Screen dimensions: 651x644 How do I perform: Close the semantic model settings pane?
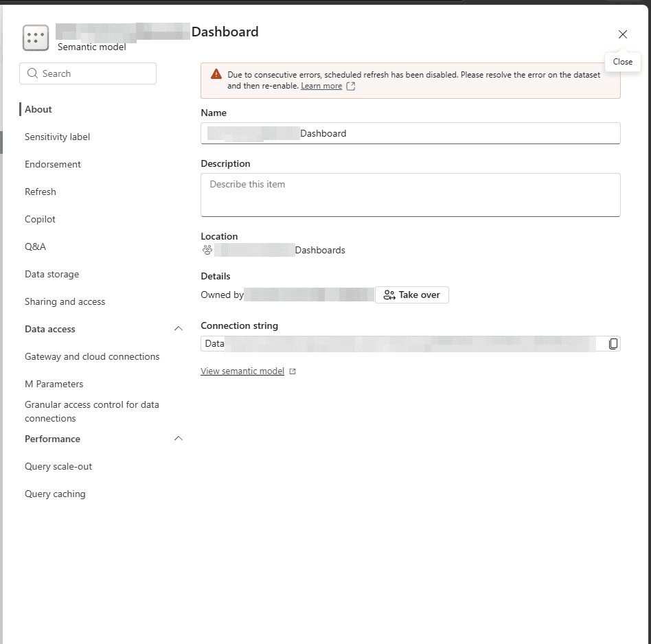pyautogui.click(x=622, y=34)
